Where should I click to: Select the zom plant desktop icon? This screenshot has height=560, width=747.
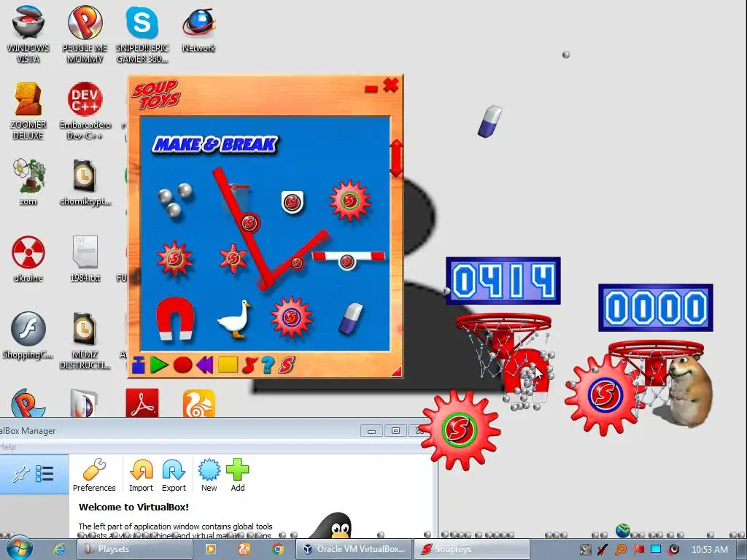(x=28, y=182)
